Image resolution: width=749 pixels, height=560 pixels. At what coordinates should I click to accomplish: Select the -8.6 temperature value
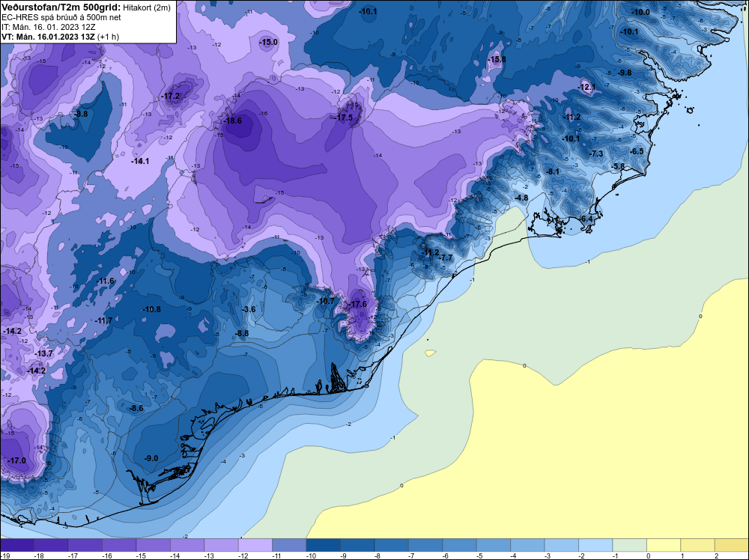click(136, 408)
